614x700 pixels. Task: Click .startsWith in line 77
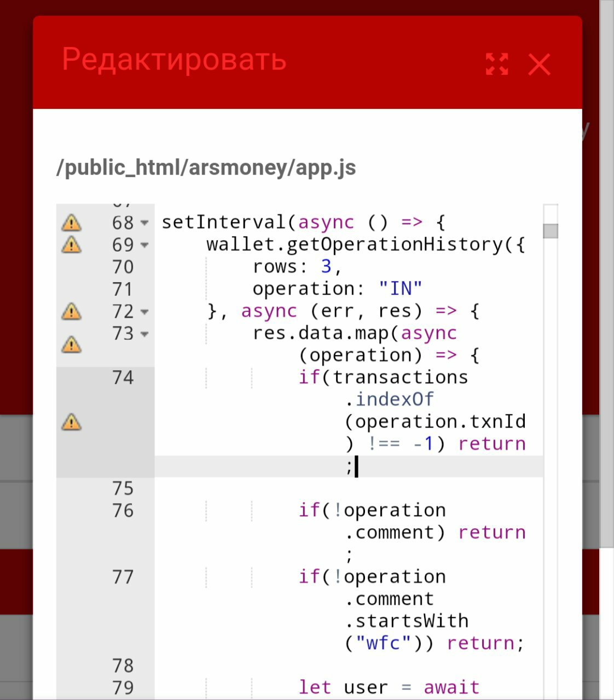[x=407, y=621]
